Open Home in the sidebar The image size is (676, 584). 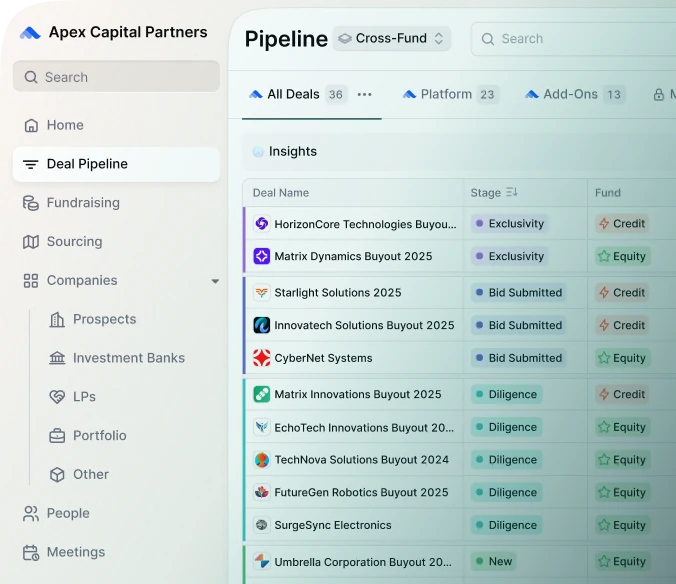coord(116,125)
